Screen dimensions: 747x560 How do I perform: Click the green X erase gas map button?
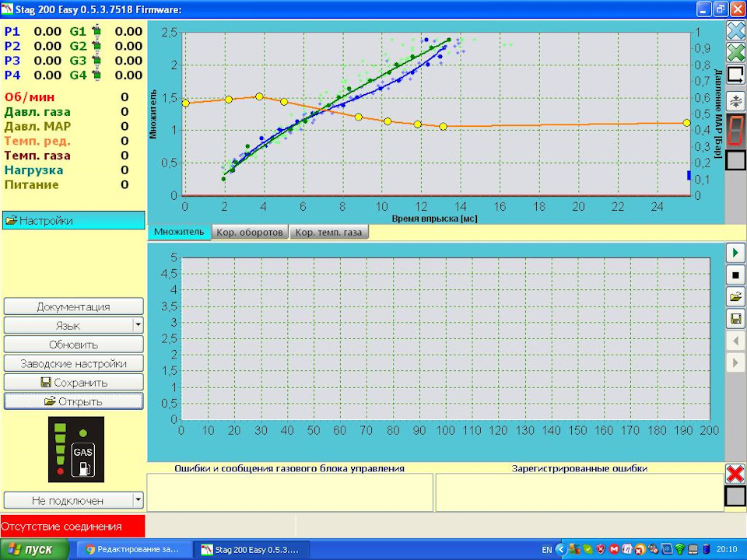(735, 52)
